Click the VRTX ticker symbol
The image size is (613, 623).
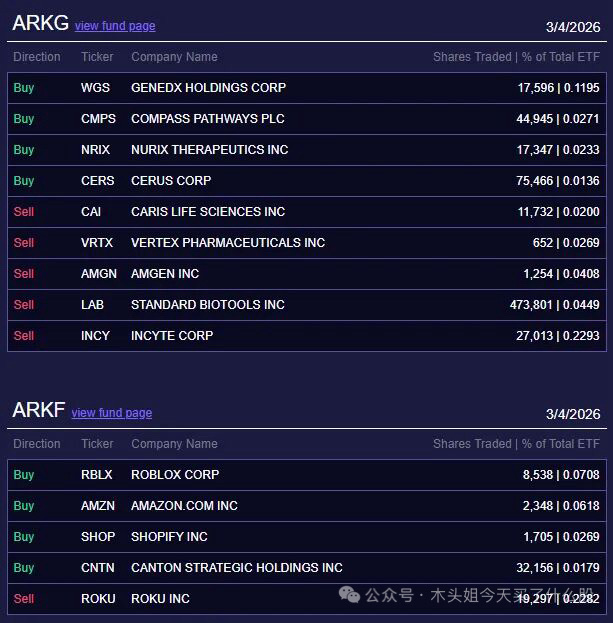(x=97, y=243)
